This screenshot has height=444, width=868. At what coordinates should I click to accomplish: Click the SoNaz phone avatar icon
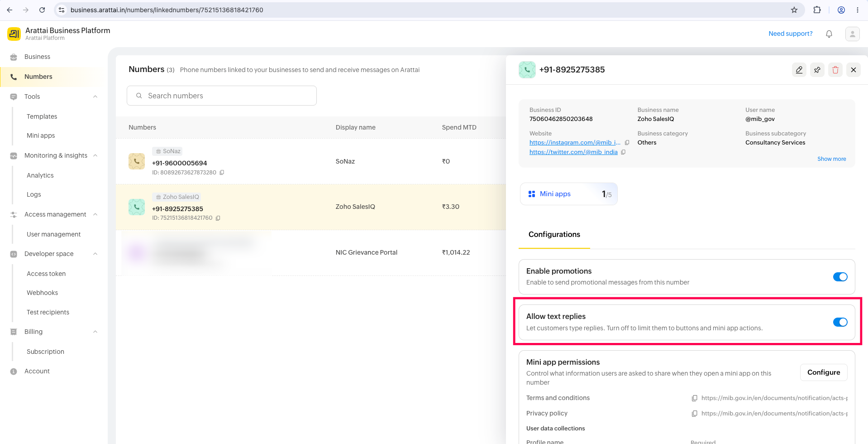(x=137, y=161)
